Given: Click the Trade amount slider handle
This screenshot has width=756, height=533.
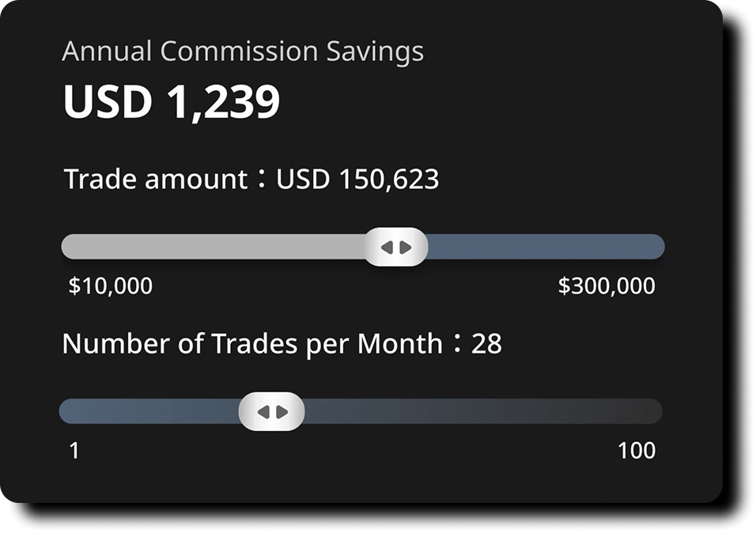Looking at the screenshot, I should (395, 247).
